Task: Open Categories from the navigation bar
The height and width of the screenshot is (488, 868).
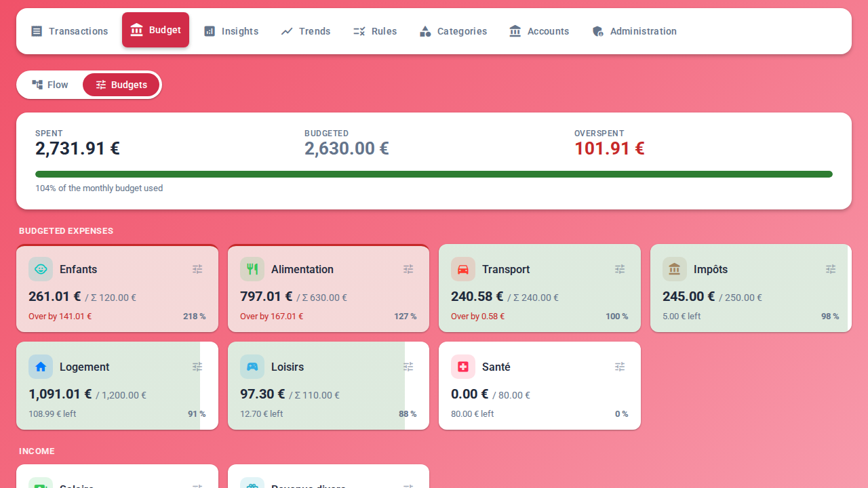Action: coord(453,31)
